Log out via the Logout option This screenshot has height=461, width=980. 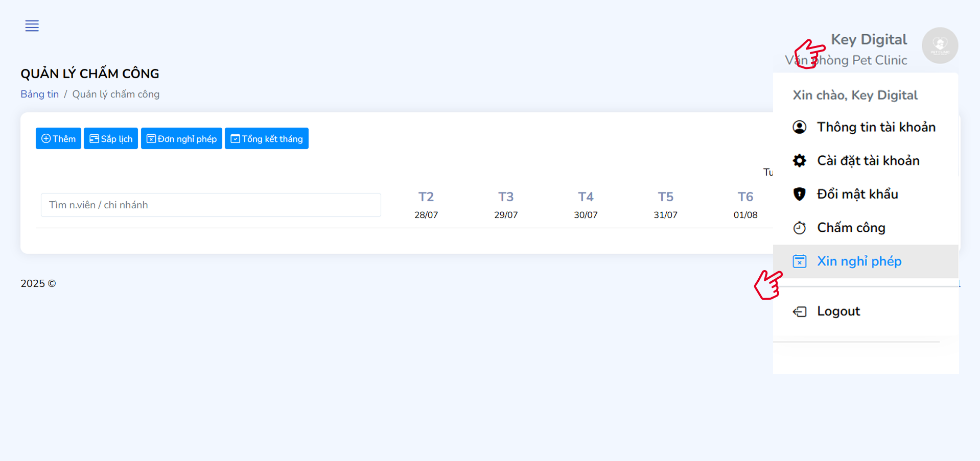[x=838, y=311]
